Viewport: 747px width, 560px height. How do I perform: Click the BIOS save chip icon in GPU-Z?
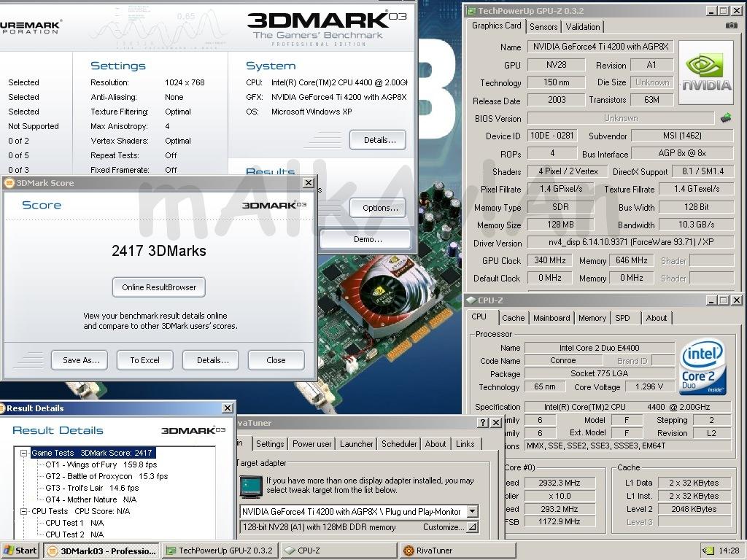pos(726,117)
